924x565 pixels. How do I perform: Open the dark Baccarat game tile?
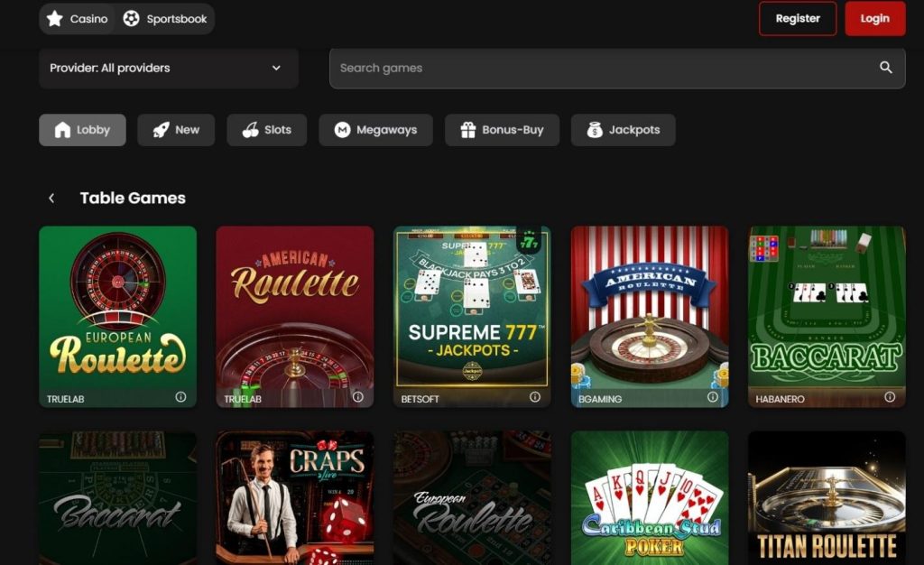[x=118, y=498]
